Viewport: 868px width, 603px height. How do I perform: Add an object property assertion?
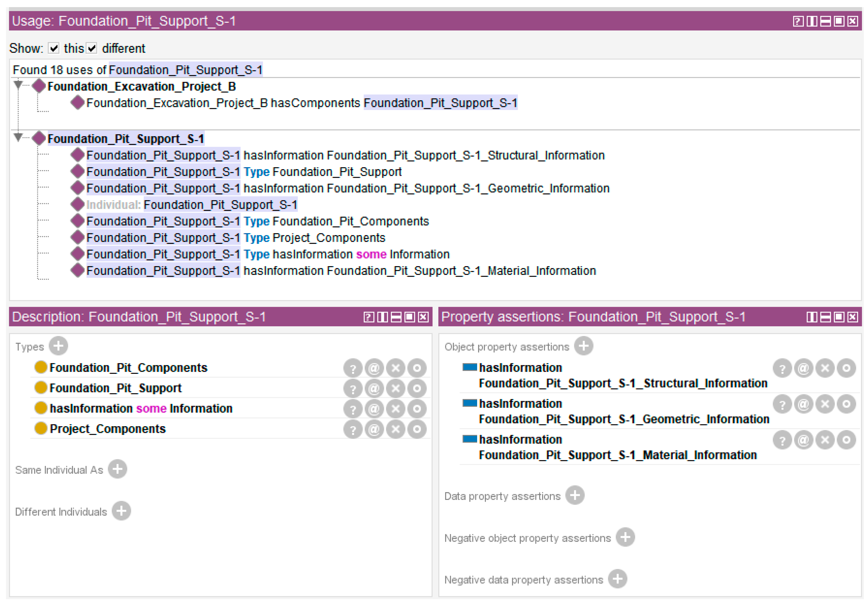point(584,346)
